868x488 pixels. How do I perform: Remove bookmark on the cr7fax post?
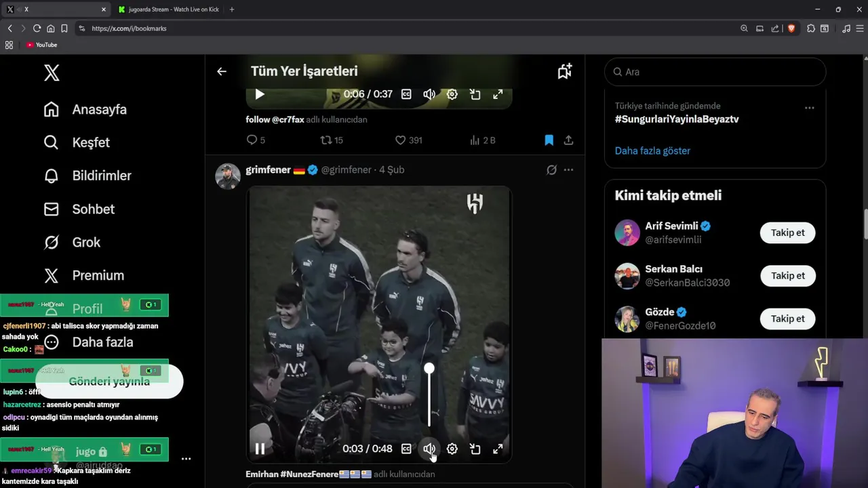[549, 140]
